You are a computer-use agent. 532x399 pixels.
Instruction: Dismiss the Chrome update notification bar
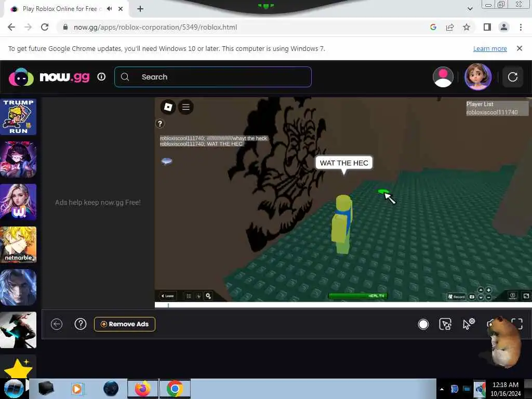(520, 48)
